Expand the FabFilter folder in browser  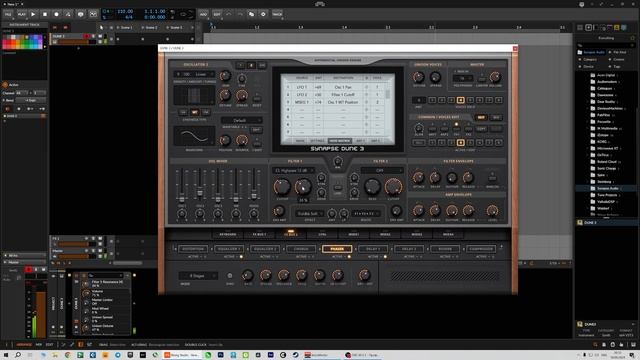point(603,115)
